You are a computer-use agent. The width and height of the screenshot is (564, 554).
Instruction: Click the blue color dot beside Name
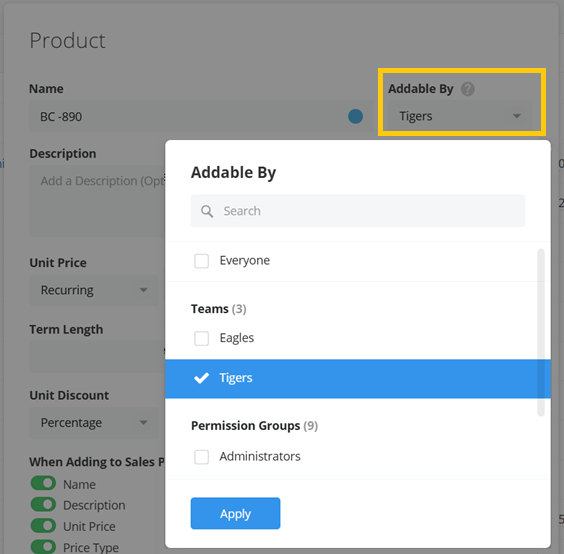point(355,117)
